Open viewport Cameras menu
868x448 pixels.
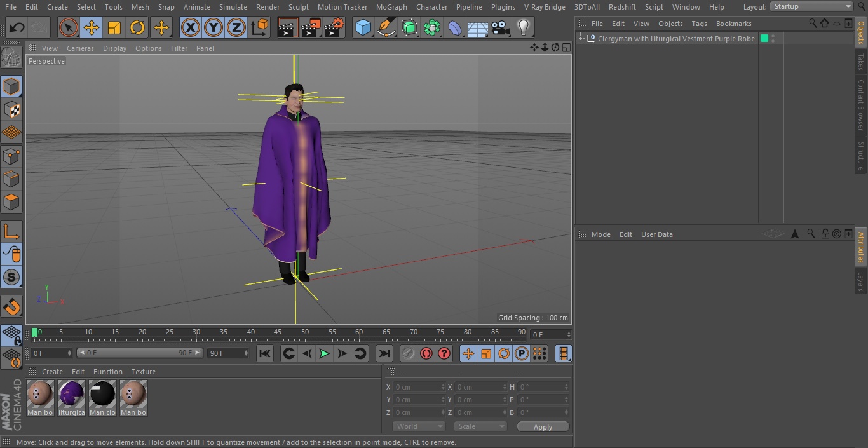80,48
